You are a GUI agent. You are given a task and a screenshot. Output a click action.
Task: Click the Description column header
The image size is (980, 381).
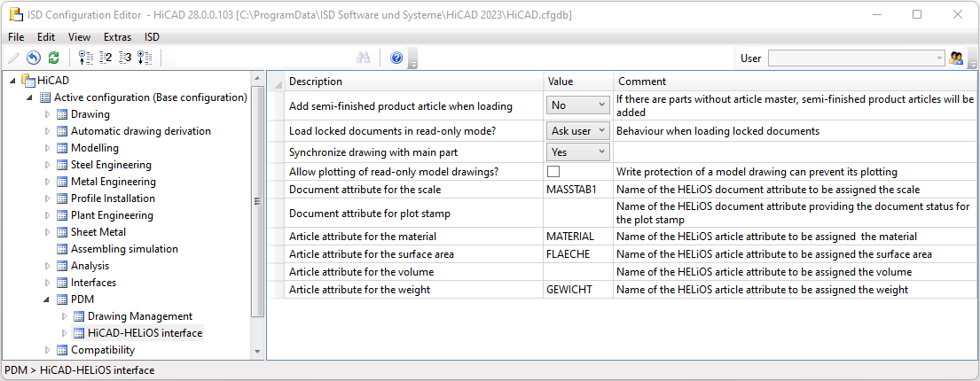click(x=413, y=82)
